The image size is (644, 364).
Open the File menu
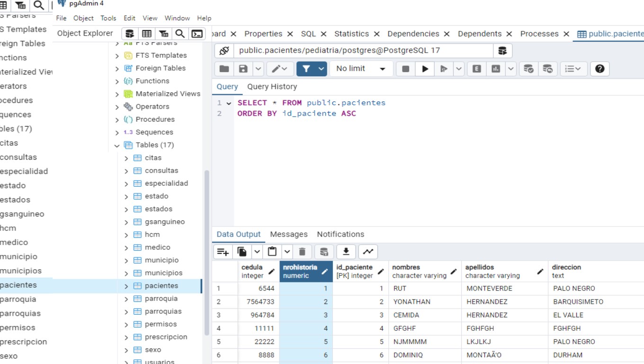(61, 18)
